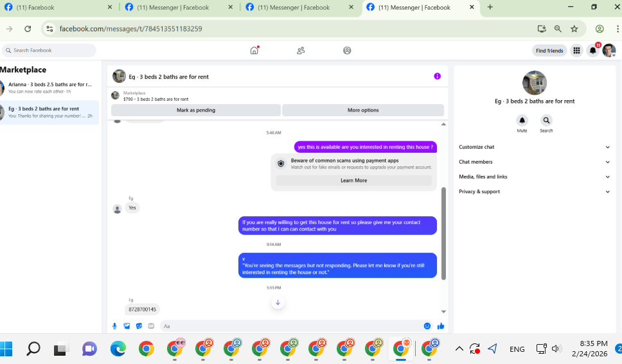Expand Privacy & support section
This screenshot has height=364, width=622.
535,191
